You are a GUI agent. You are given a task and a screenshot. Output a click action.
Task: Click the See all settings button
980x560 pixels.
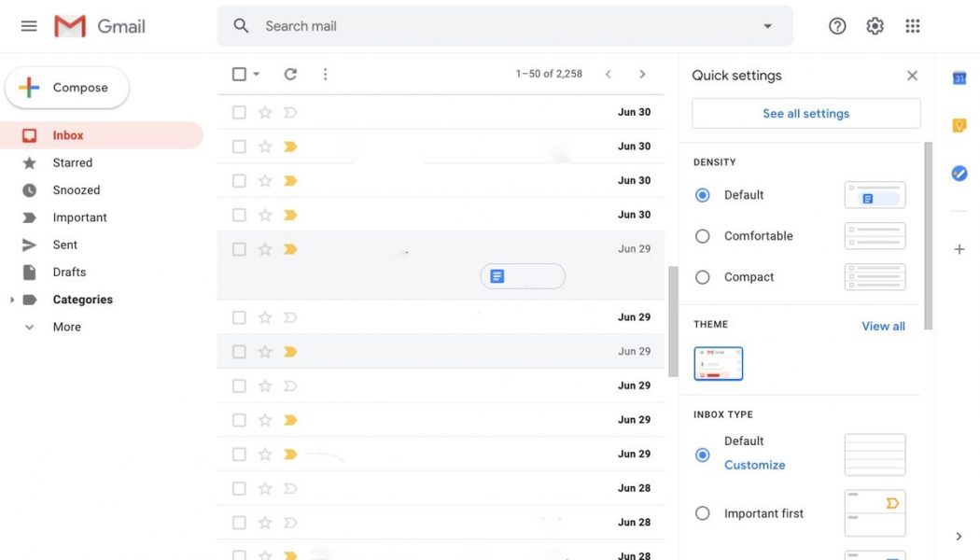pyautogui.click(x=805, y=112)
